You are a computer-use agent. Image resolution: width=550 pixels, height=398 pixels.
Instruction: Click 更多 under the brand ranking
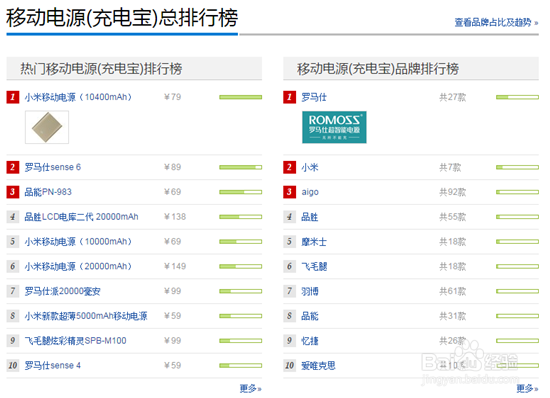pos(527,389)
